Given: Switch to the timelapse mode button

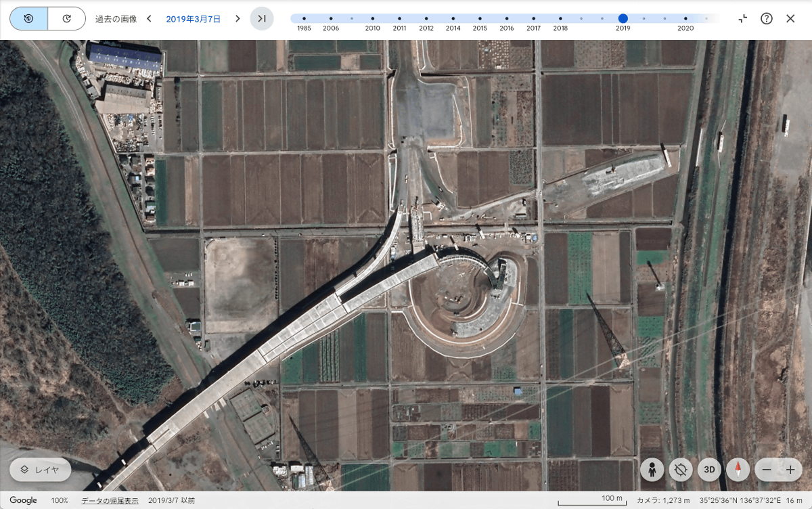Looking at the screenshot, I should (x=66, y=18).
